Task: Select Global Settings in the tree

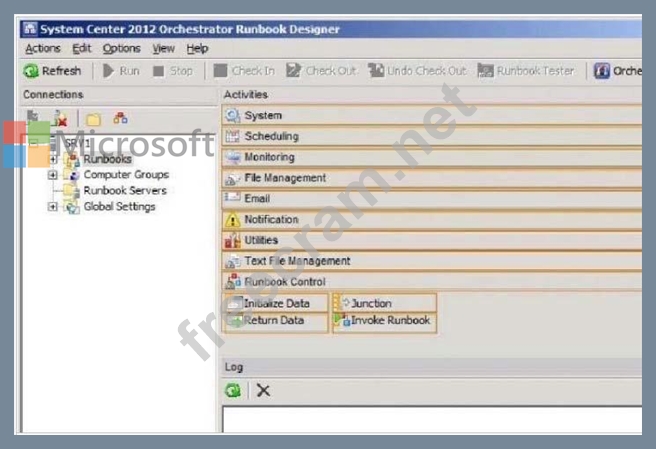Action: [x=119, y=207]
